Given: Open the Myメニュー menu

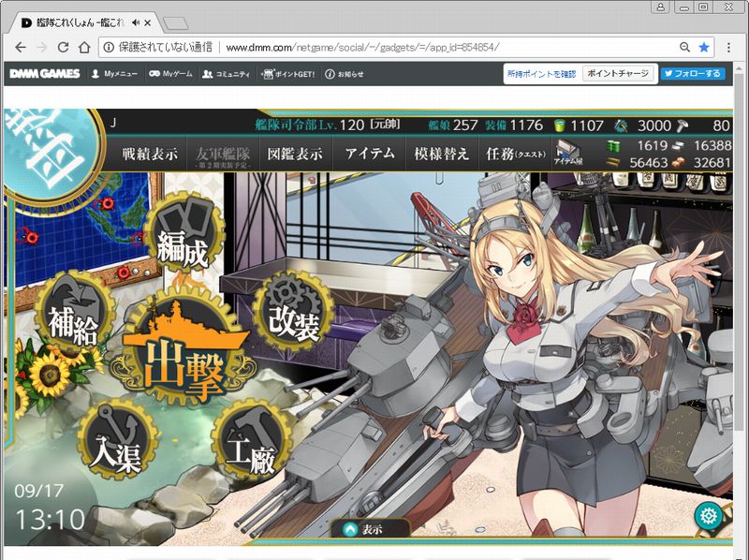Looking at the screenshot, I should (x=114, y=74).
